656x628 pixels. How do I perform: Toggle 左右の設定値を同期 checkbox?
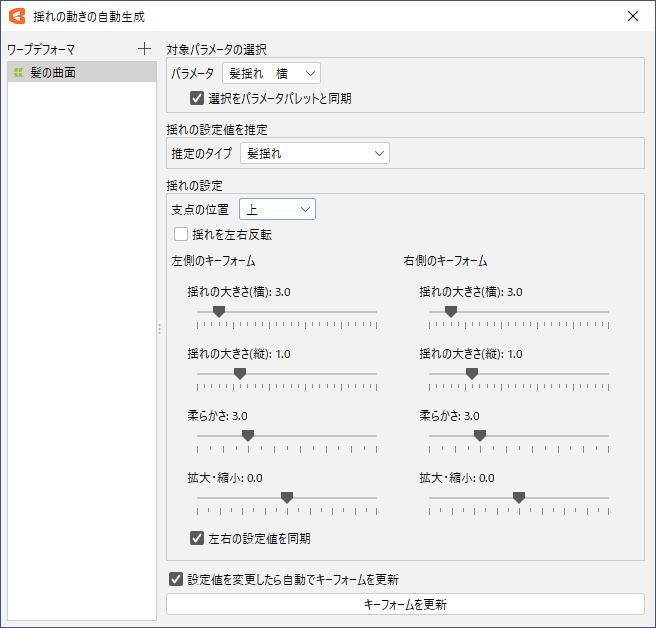197,538
